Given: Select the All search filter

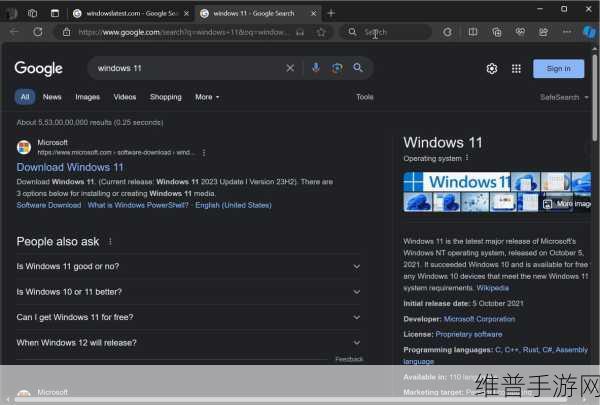Looking at the screenshot, I should coord(25,97).
